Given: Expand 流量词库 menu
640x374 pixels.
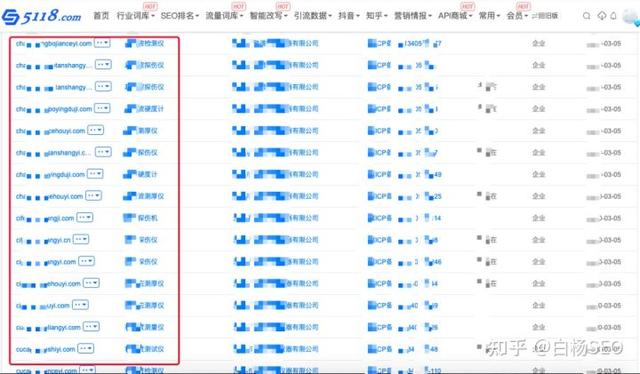Looking at the screenshot, I should click(x=224, y=16).
